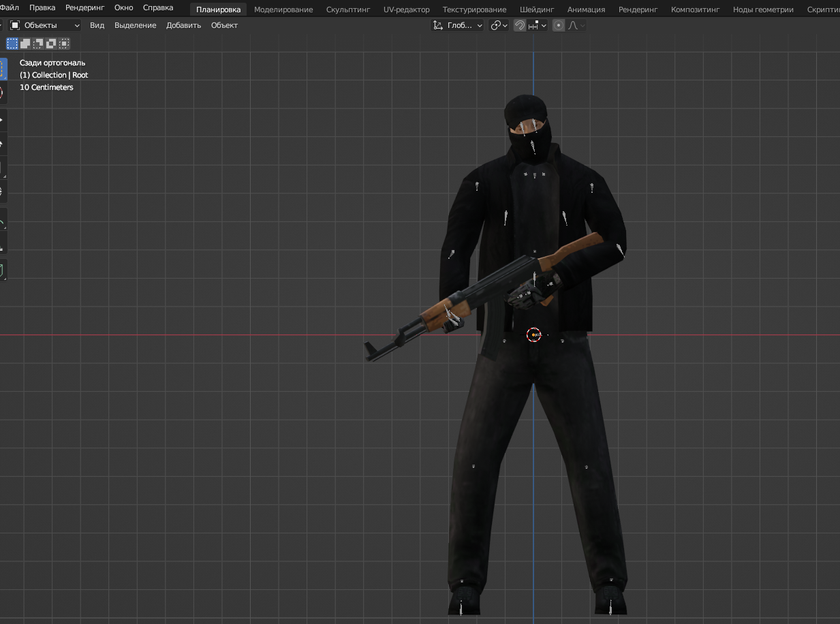Toggle snapping magnet icon
This screenshot has height=624, width=840.
tap(520, 25)
